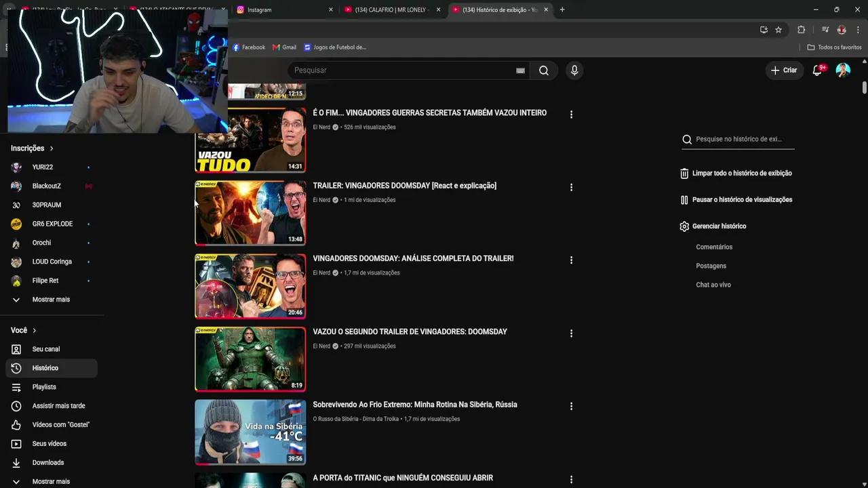Click the scrollbar up arrow
Image resolution: width=868 pixels, height=488 pixels.
click(865, 62)
